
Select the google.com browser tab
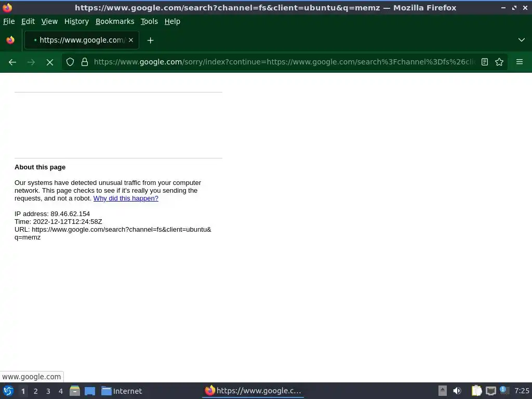pos(82,40)
